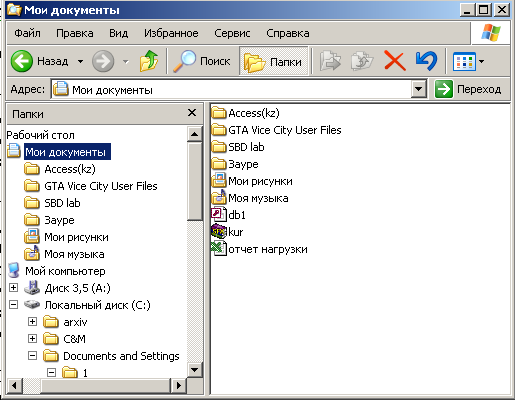Image resolution: width=515 pixels, height=400 pixels.
Task: Open the Избранное menu
Action: coord(171,33)
